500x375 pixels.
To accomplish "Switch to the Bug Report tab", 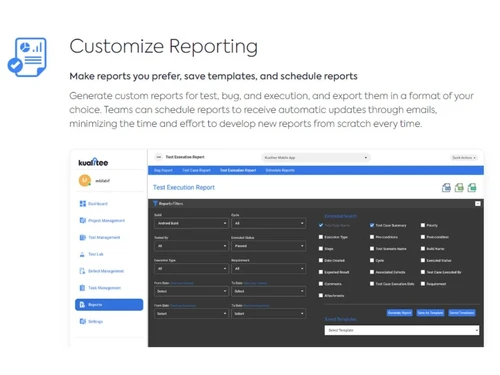I will click(163, 170).
